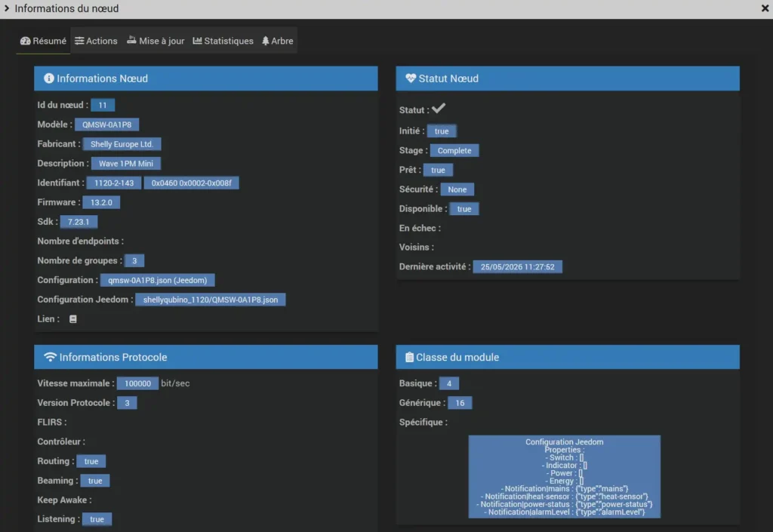Viewport: 773px width, 532px height.
Task: Click the Lien document icon
Action: [x=73, y=319]
